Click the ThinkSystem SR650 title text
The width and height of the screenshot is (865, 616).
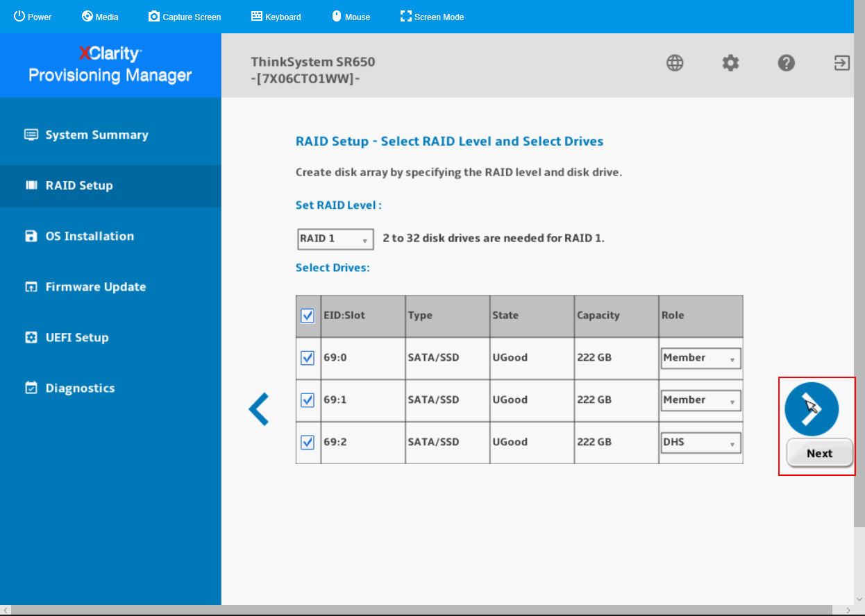pos(313,62)
